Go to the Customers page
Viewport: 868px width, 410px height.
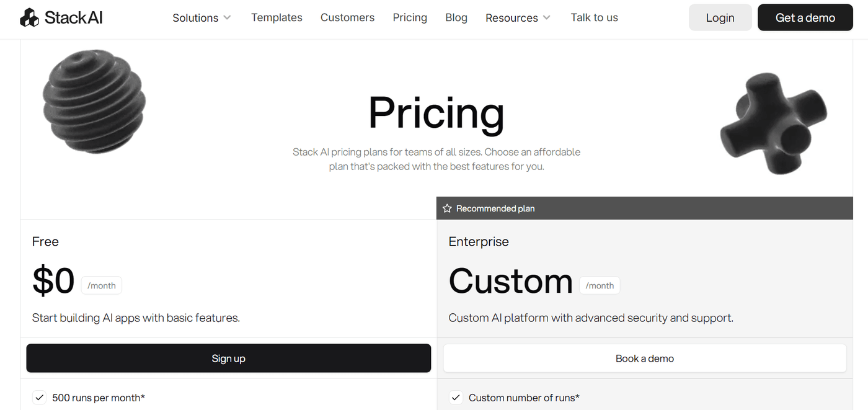(x=347, y=17)
